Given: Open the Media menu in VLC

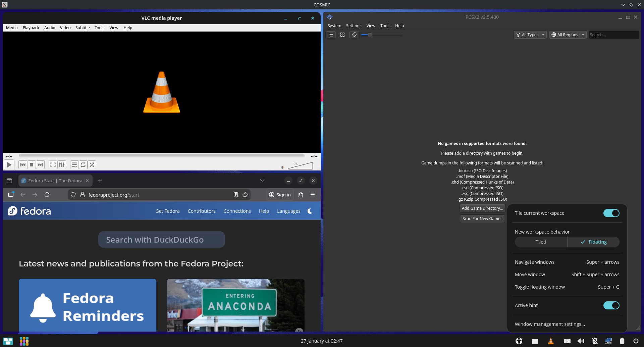Looking at the screenshot, I should click(x=12, y=28).
